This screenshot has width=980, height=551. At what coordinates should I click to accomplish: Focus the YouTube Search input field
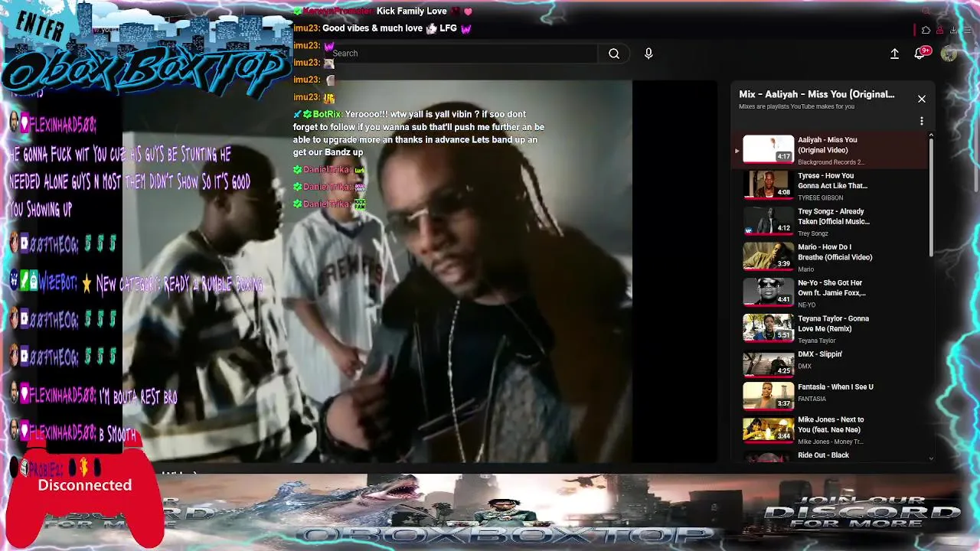[x=463, y=54]
